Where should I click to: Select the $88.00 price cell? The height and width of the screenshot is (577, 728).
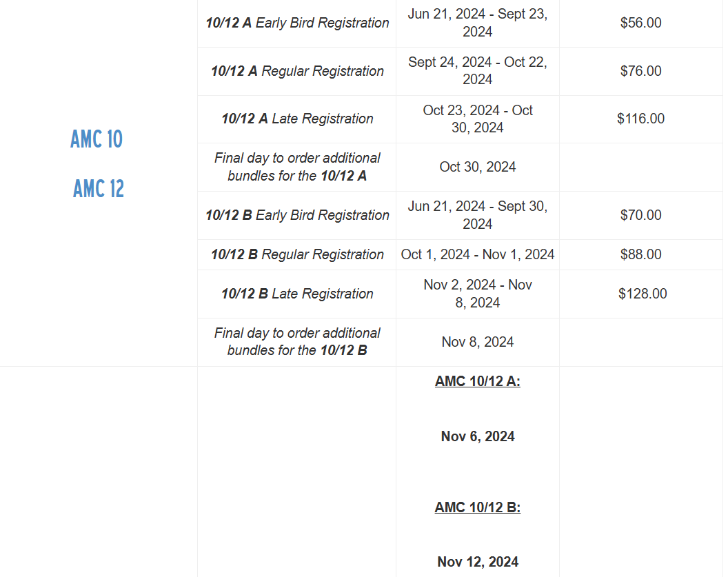click(640, 255)
